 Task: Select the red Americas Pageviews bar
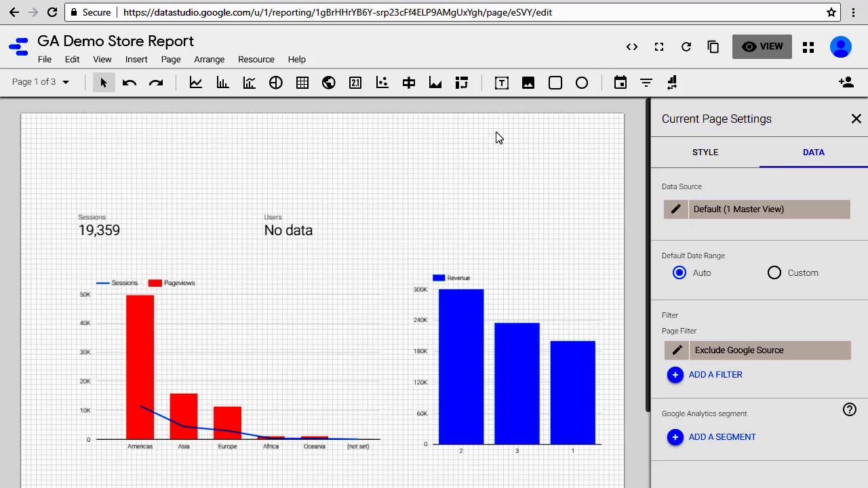(140, 367)
